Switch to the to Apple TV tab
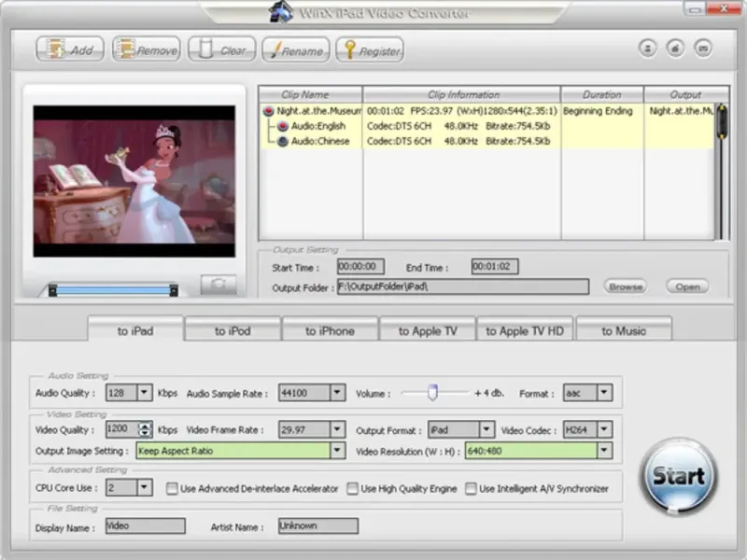 [428, 329]
